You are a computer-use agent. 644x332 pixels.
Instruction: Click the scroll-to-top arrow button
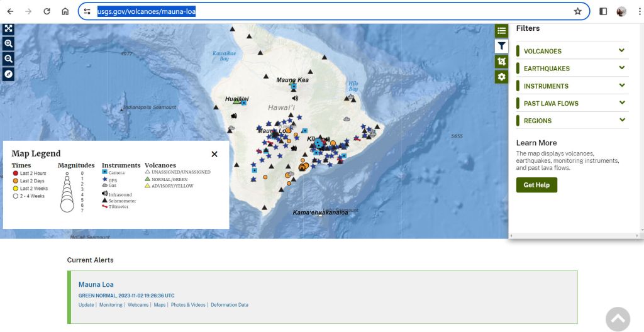click(618, 319)
